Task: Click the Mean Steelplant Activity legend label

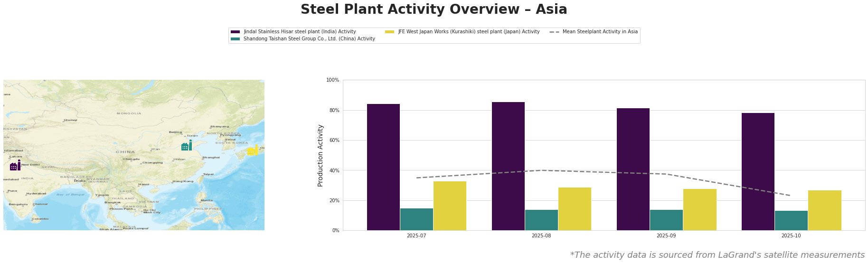Action: 600,32
